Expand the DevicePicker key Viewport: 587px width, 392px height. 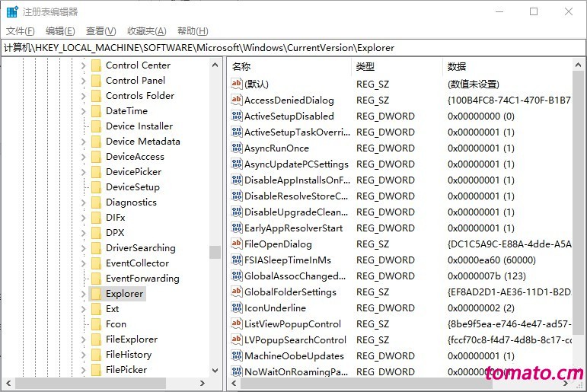point(84,172)
